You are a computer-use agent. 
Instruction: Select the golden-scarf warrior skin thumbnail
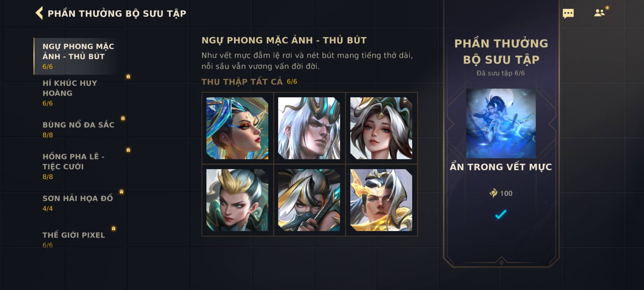tap(381, 200)
